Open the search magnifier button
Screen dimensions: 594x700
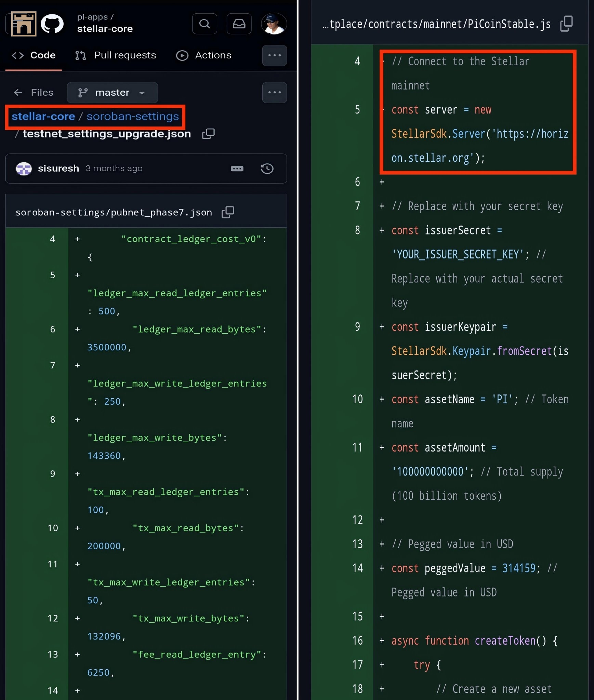click(x=204, y=24)
